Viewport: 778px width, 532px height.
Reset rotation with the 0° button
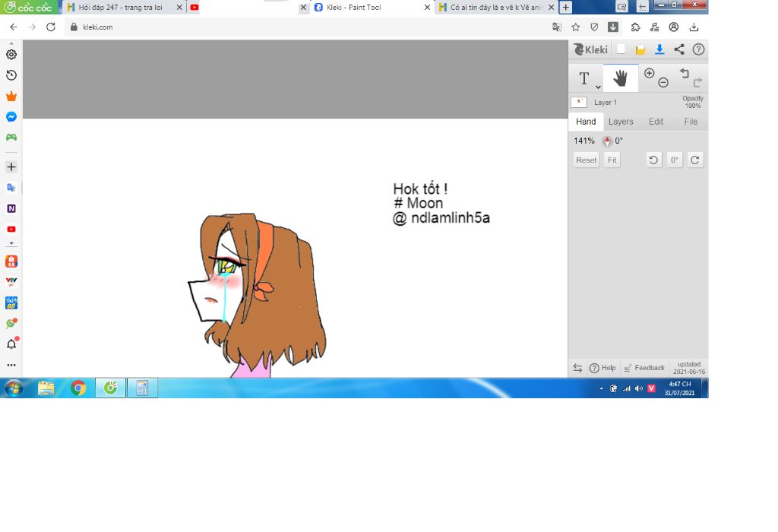[675, 160]
